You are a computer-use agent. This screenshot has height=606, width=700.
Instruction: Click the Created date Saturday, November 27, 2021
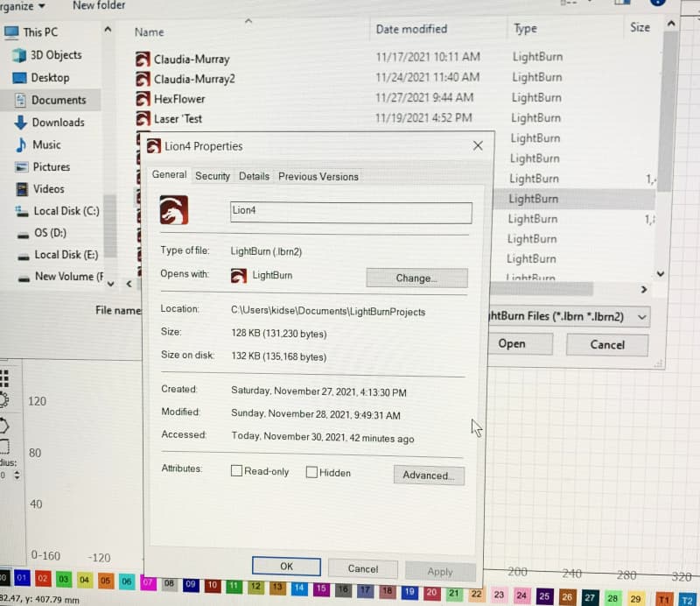tap(318, 391)
